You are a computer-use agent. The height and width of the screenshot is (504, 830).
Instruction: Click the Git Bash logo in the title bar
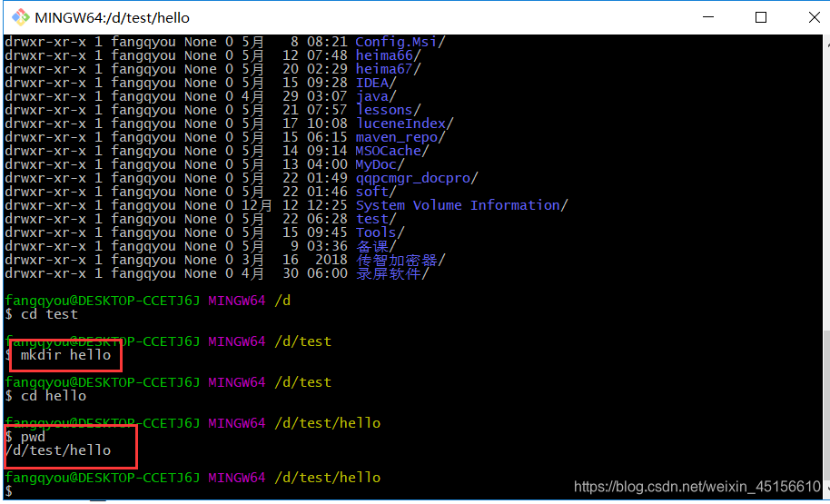[x=20, y=17]
